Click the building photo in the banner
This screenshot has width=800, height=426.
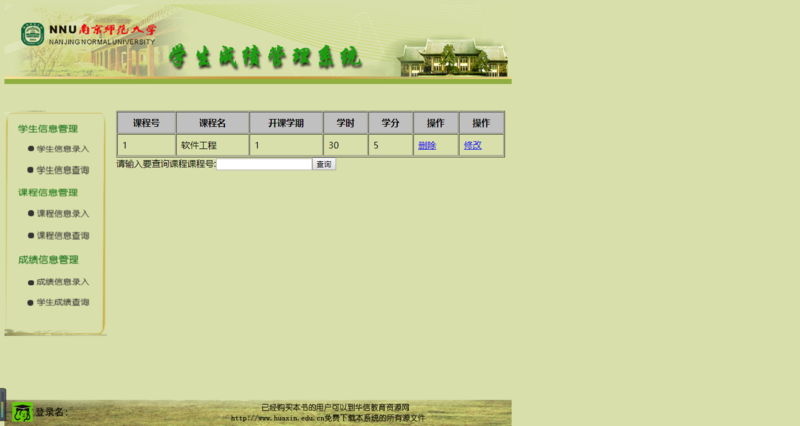point(453,58)
